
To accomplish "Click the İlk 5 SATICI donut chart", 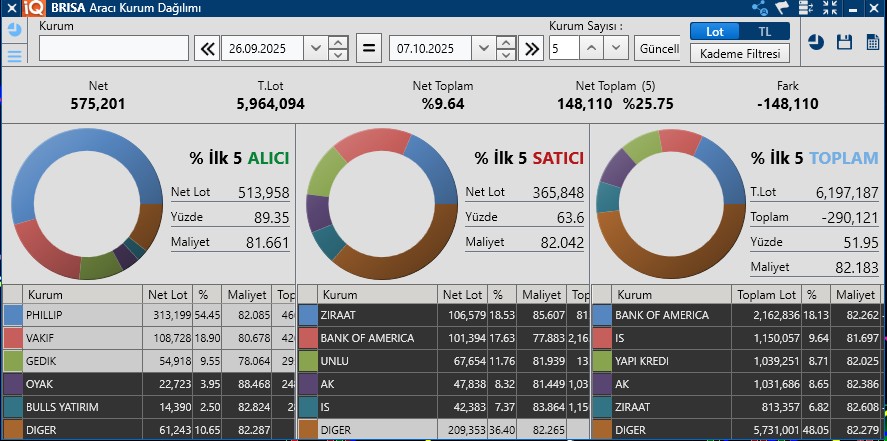I will point(382,204).
